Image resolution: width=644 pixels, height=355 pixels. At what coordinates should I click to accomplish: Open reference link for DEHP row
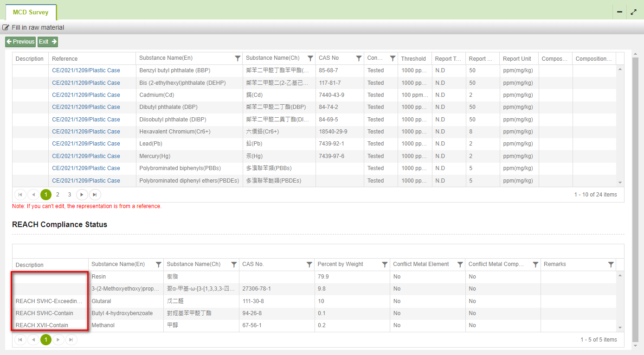click(86, 83)
